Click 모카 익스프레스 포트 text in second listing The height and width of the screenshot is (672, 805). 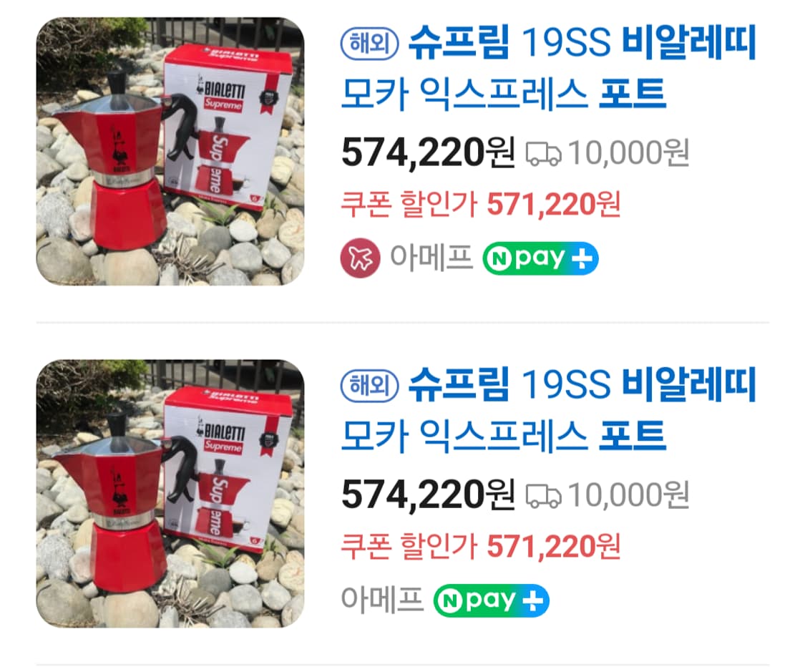[504, 436]
